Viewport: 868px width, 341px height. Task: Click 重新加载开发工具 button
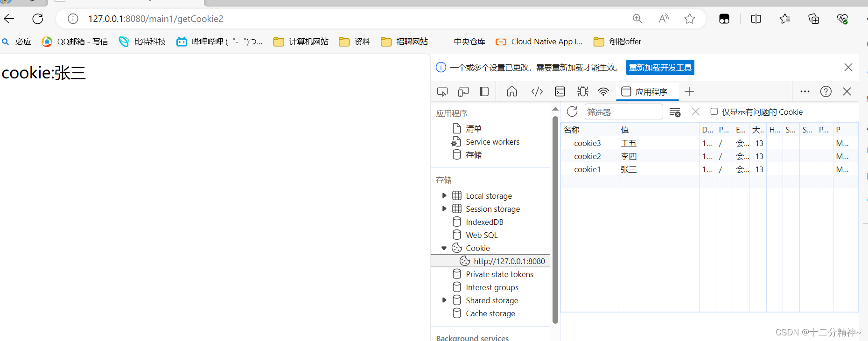coord(660,68)
